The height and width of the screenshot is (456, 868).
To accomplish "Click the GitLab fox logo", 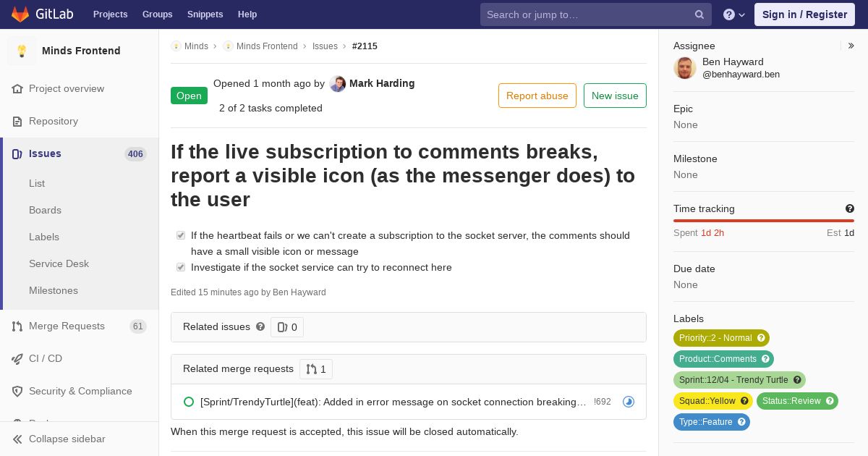I will (x=20, y=14).
